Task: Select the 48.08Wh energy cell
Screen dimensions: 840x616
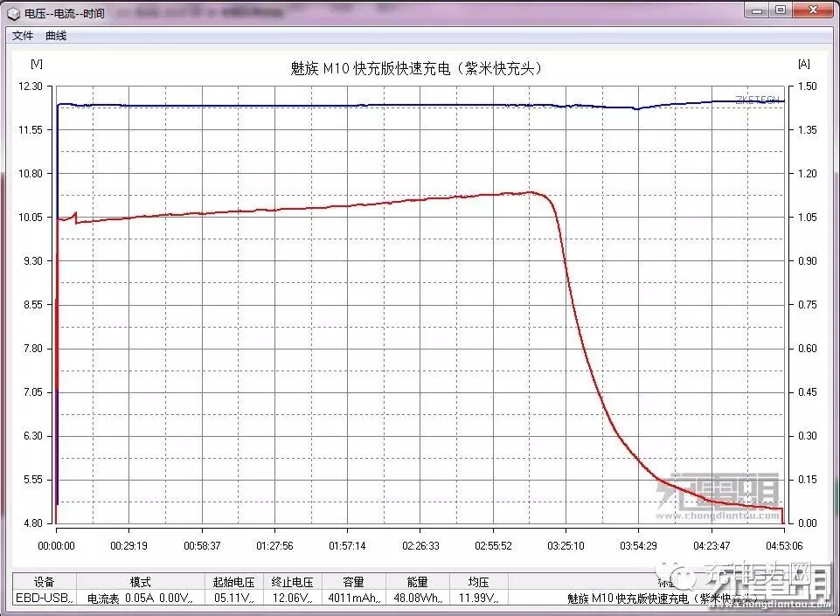Action: tap(418, 598)
